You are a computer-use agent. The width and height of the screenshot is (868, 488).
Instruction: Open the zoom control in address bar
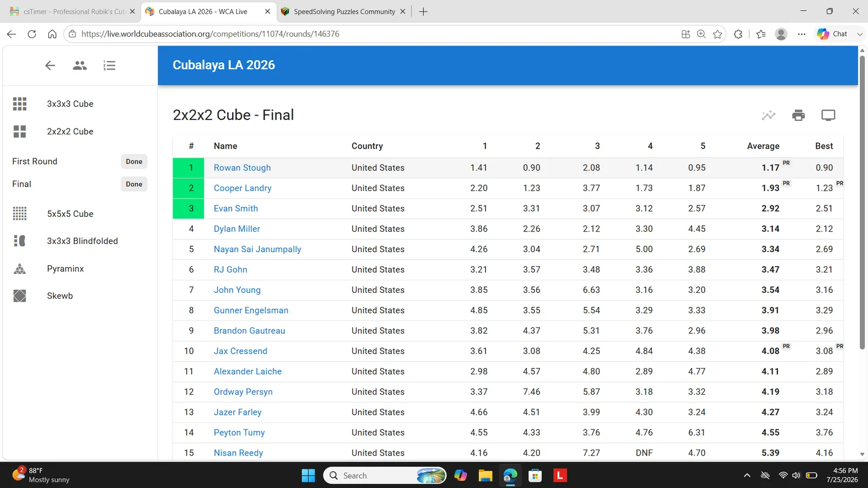tap(701, 34)
